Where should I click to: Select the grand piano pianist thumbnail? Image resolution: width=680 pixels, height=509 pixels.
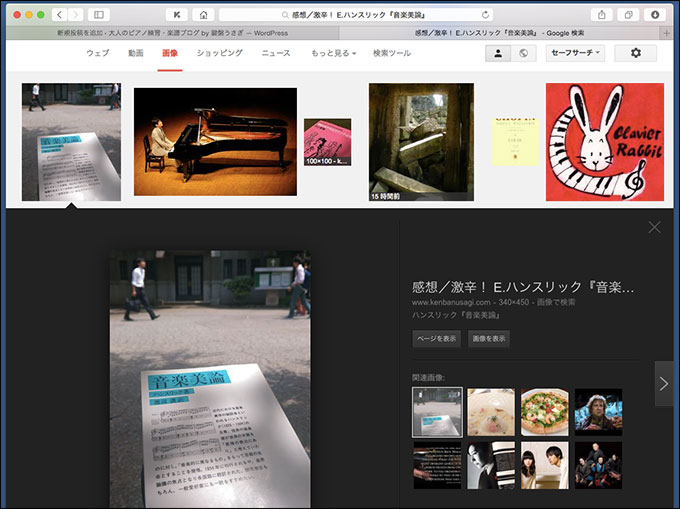tap(216, 142)
